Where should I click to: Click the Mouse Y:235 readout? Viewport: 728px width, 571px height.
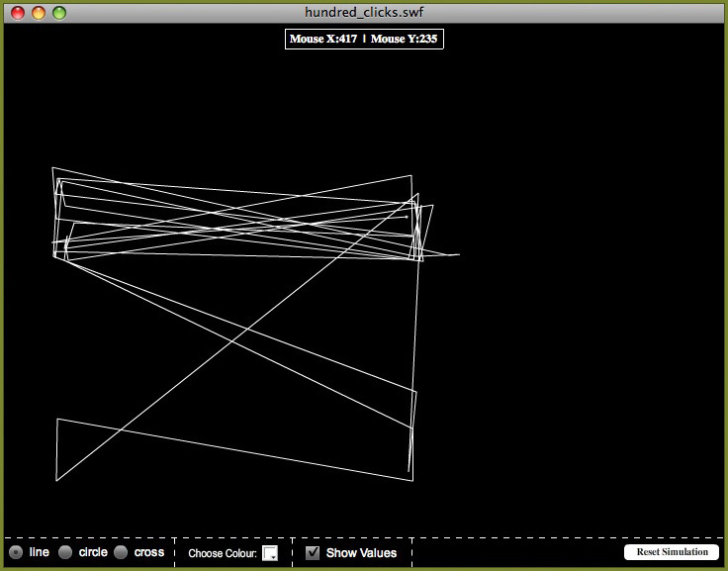[x=404, y=39]
